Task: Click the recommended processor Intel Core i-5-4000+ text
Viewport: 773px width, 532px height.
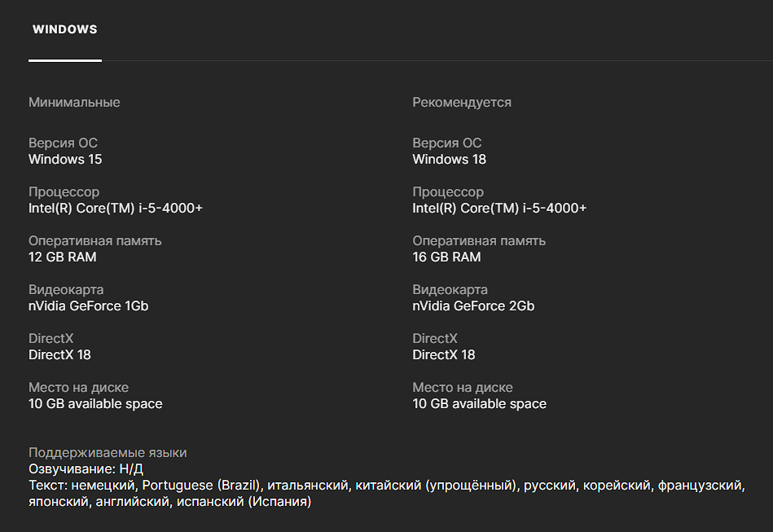Action: [499, 208]
